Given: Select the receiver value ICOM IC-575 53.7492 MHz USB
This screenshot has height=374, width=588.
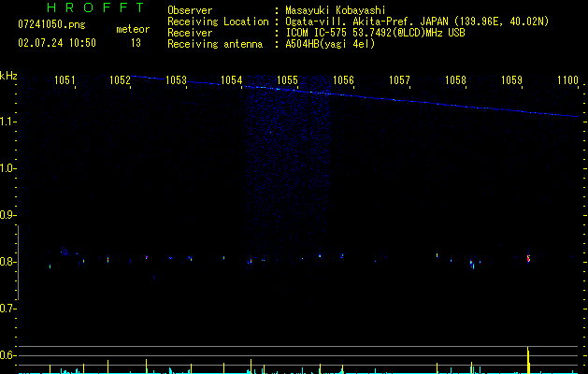Looking at the screenshot, I should coord(375,33).
